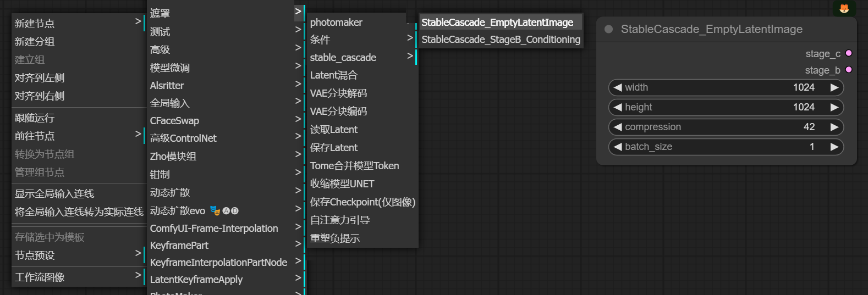Add the 收缩模型UNET node
Image resolution: width=868 pixels, height=295 pixels.
[x=362, y=183]
